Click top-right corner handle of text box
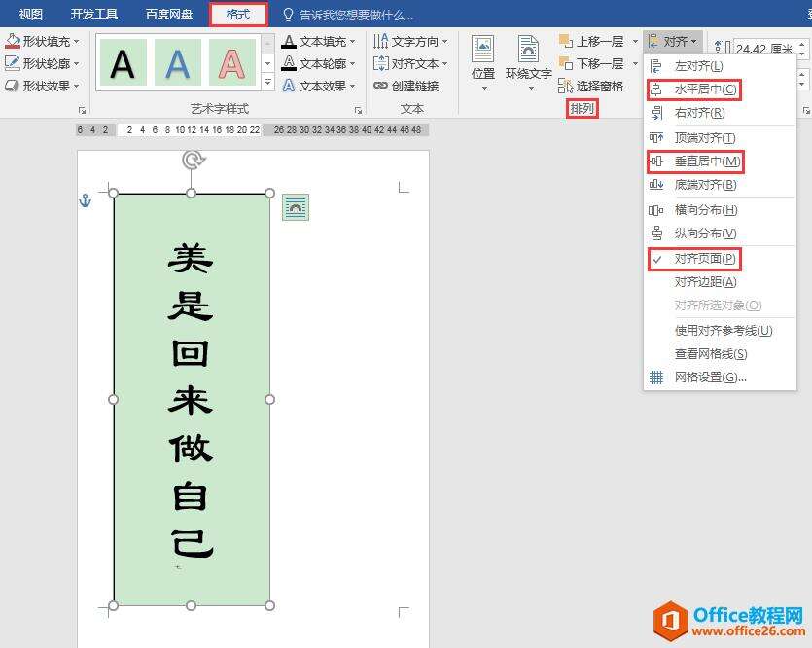This screenshot has height=648, width=812. pos(269,194)
